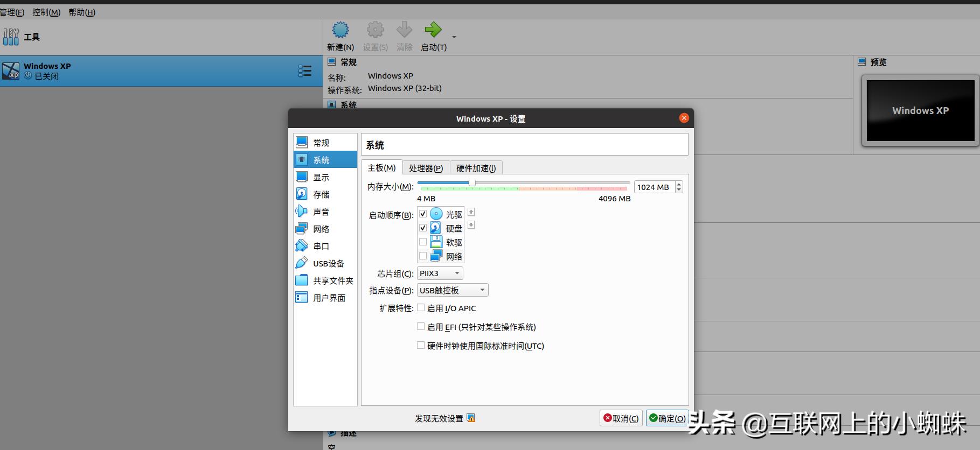Open 网络 settings category in sidebar
The height and width of the screenshot is (450, 980).
tap(325, 229)
